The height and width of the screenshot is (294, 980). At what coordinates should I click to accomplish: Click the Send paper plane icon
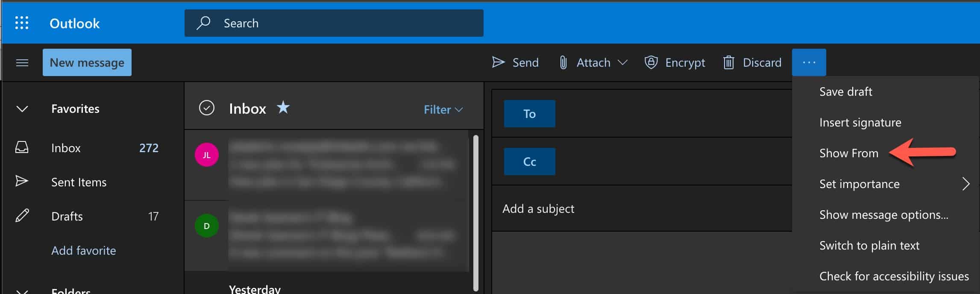pyautogui.click(x=498, y=62)
